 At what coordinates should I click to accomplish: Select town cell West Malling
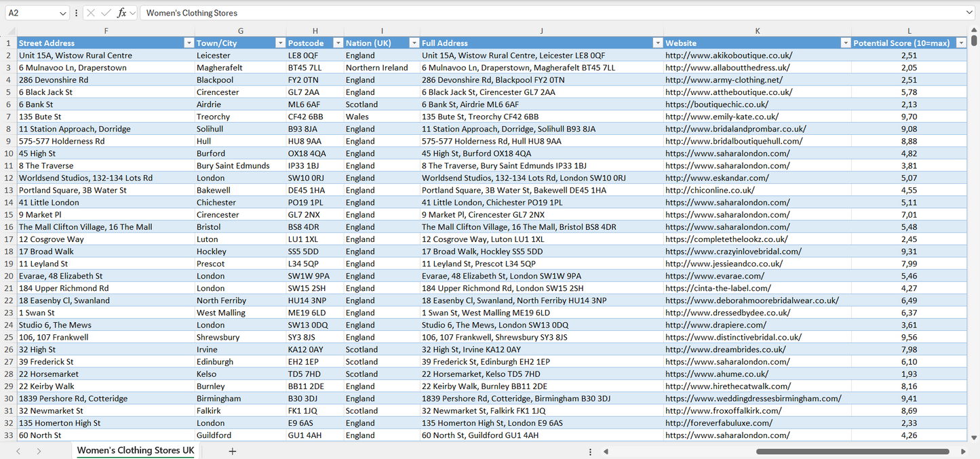point(241,313)
